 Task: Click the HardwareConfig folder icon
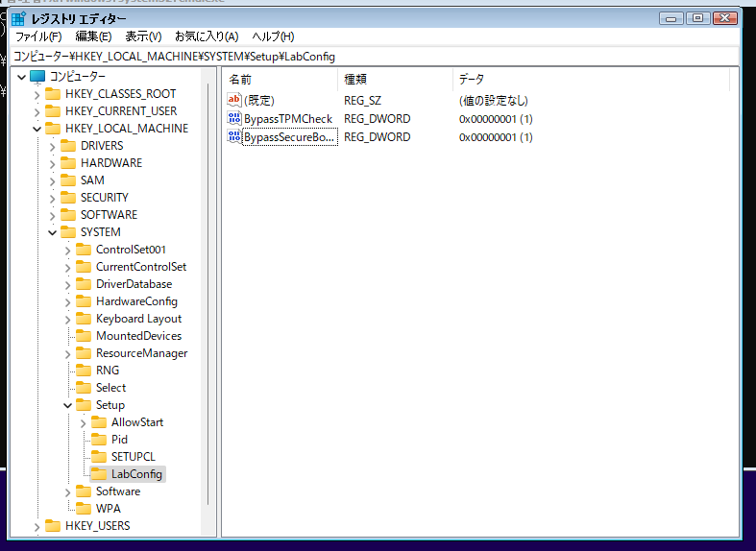point(84,301)
